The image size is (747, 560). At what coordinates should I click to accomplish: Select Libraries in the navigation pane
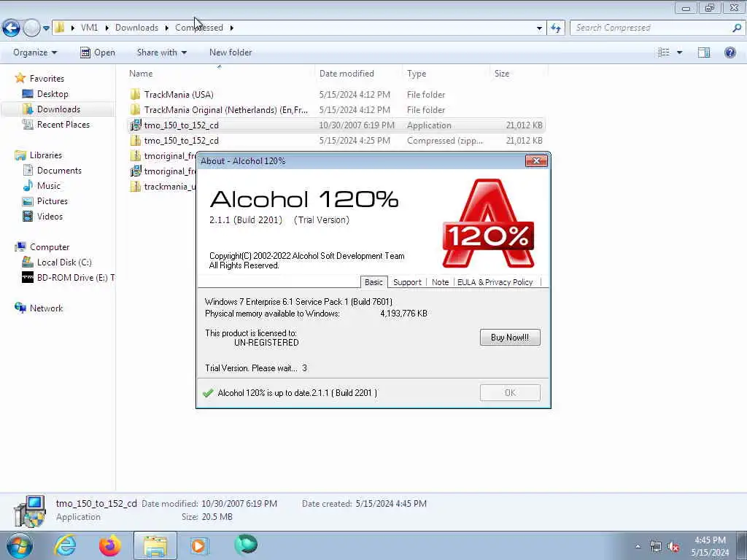[38, 155]
